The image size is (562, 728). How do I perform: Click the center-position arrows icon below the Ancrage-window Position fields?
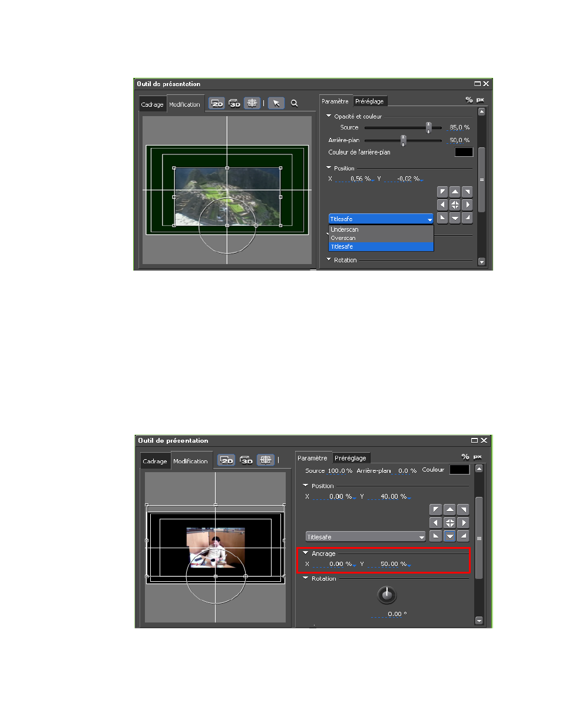[x=449, y=523]
